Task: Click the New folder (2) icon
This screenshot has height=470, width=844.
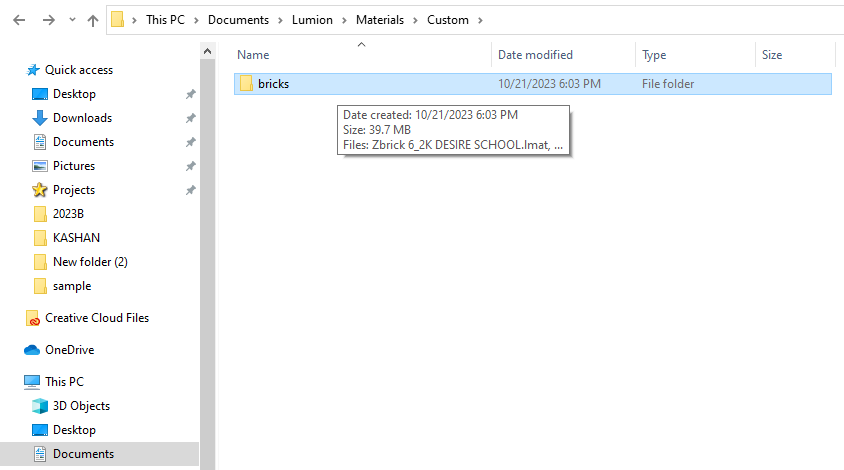Action: tap(40, 262)
